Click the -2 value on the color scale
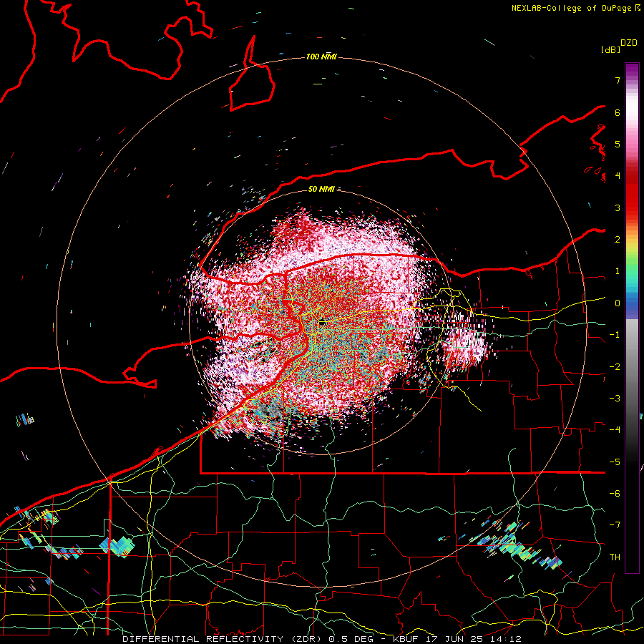This screenshot has height=644, width=644. click(615, 366)
